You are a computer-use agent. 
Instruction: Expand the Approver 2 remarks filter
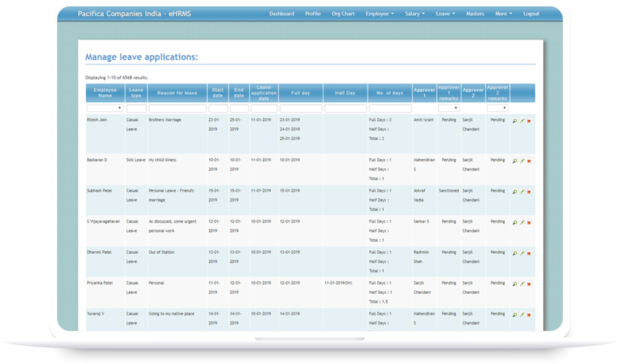(497, 109)
